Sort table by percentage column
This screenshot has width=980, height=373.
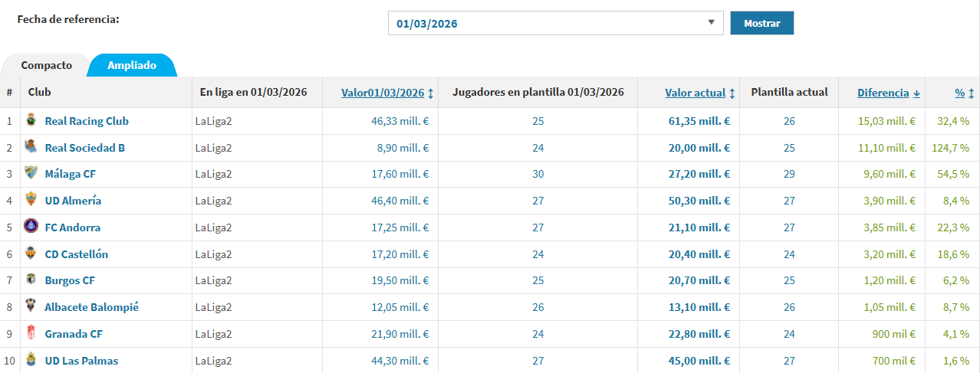(x=959, y=93)
